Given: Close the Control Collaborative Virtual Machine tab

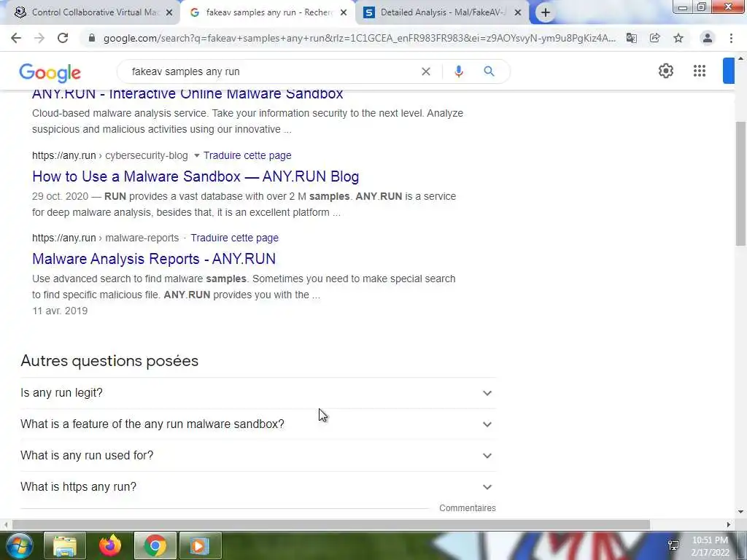Looking at the screenshot, I should coord(169,13).
